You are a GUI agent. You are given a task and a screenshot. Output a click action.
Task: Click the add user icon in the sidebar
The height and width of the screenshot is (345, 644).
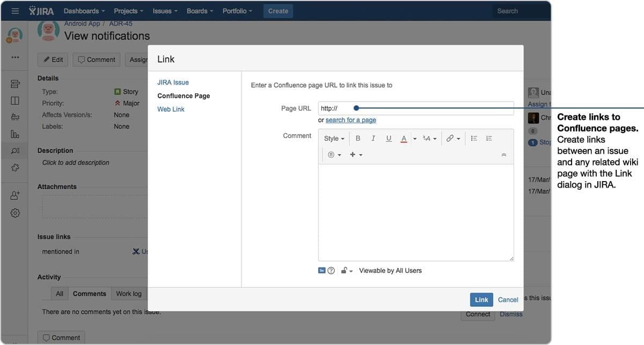tap(15, 196)
